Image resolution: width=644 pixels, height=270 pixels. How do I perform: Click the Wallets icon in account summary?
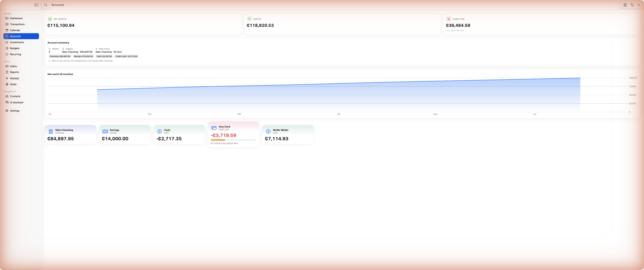pyautogui.click(x=49, y=49)
